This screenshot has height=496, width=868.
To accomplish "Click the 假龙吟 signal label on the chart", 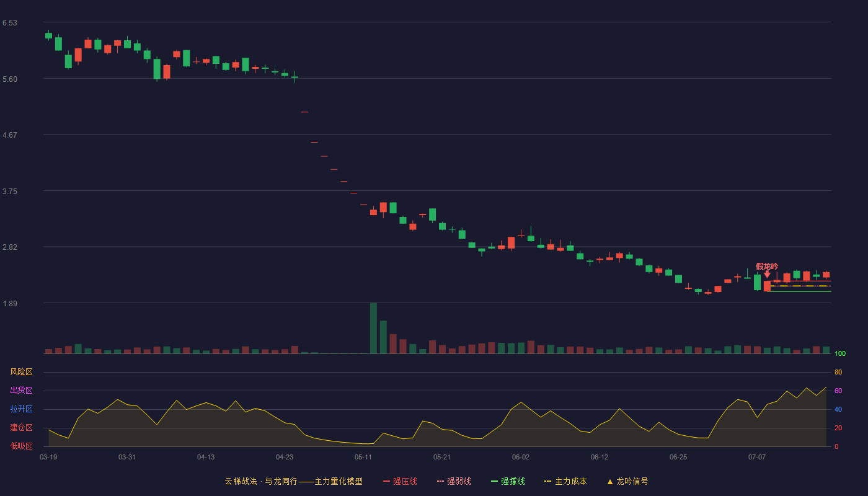I will point(767,266).
